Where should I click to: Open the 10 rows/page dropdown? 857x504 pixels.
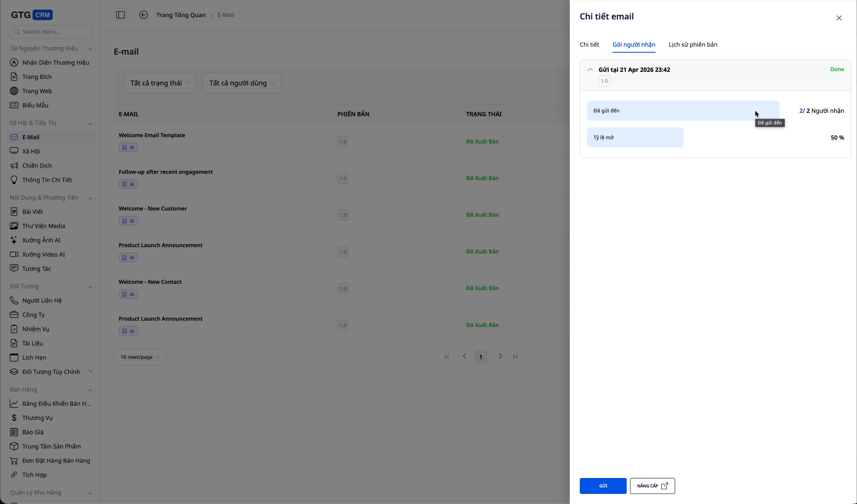[x=140, y=357]
